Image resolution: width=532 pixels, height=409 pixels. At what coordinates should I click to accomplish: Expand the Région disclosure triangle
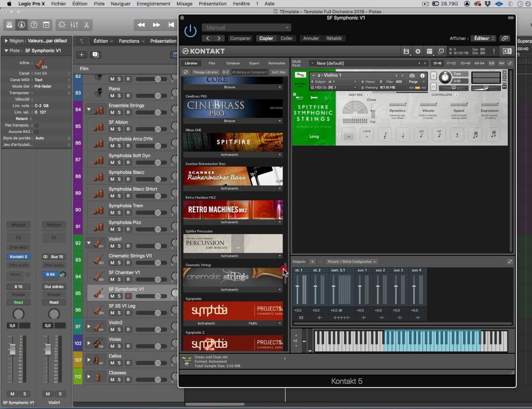pos(6,41)
